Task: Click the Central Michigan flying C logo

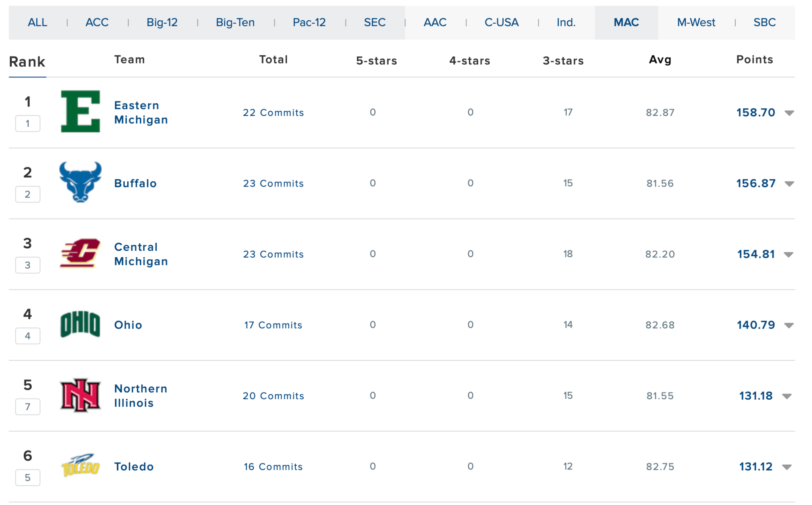Action: point(80,253)
